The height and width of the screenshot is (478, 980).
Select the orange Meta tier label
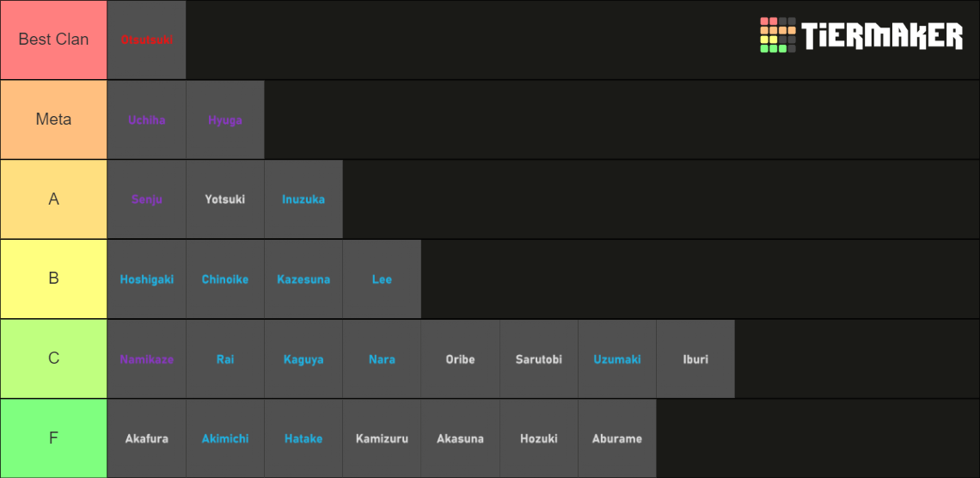[53, 119]
